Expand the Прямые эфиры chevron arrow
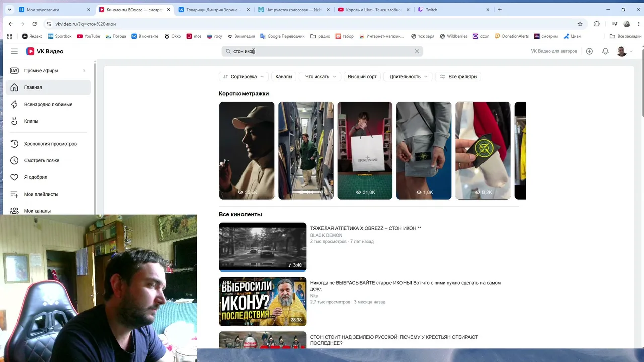The image size is (644, 362). tap(84, 71)
